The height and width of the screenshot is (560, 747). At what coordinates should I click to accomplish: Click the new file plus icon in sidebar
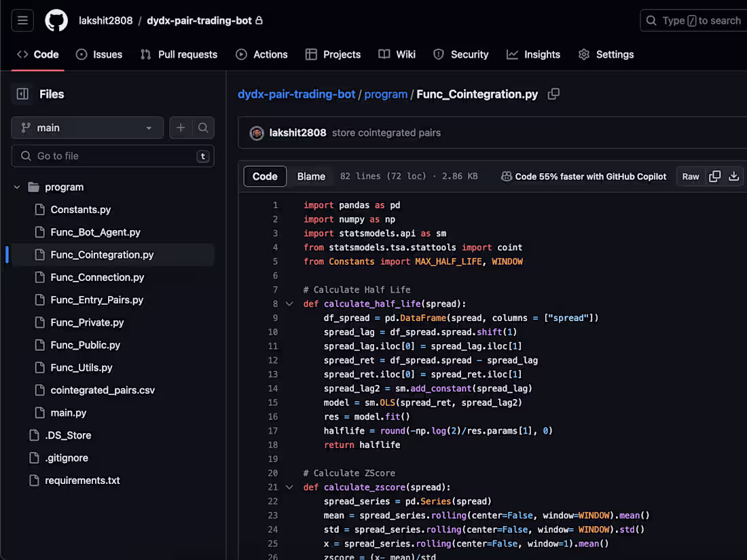click(181, 128)
